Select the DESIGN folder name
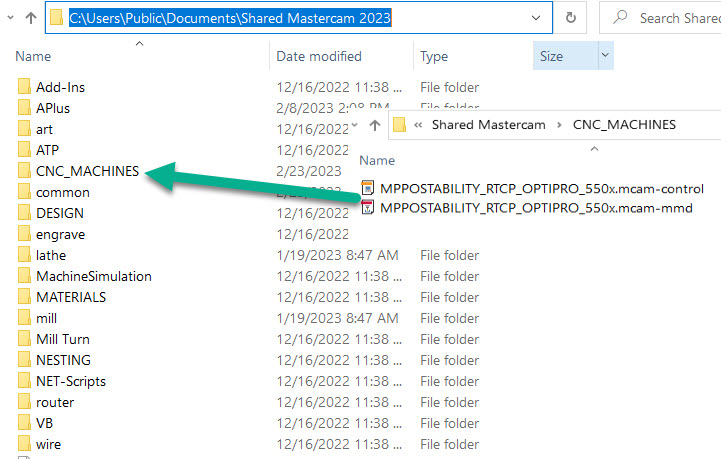Image resolution: width=721 pixels, height=459 pixels. click(60, 213)
